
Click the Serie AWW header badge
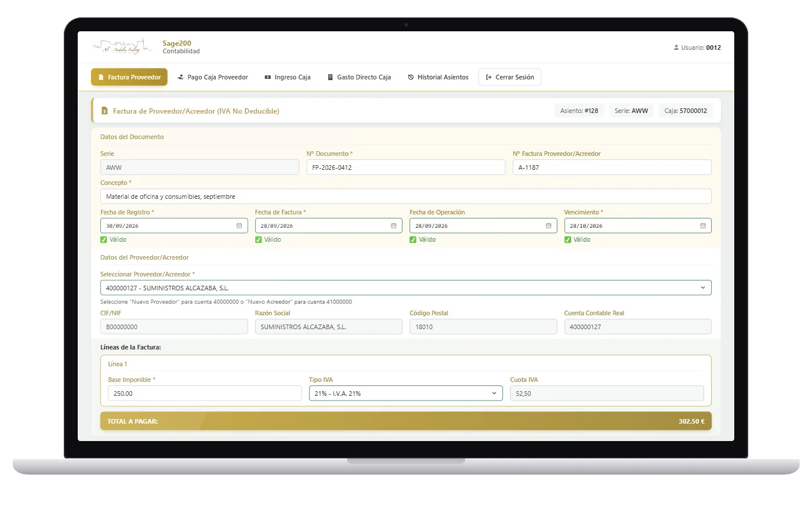631,111
